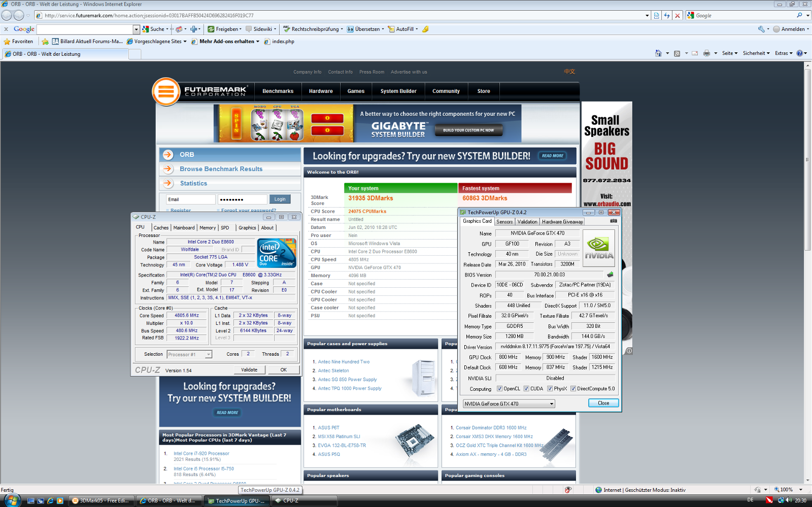The height and width of the screenshot is (507, 812).
Task: Click the Validate button in CPU-Z
Action: pos(249,370)
